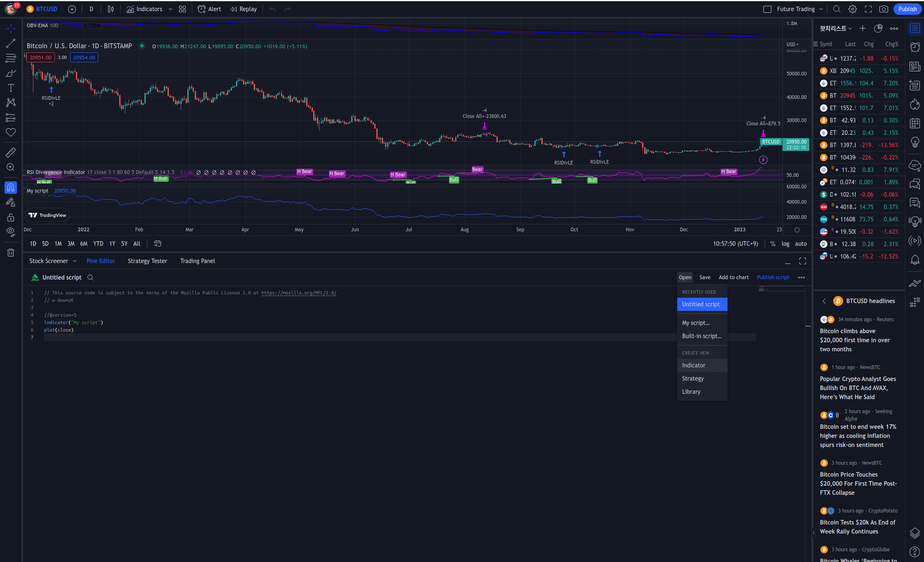Toggle the log scale option
Viewport: 924px width, 562px height.
pos(785,244)
